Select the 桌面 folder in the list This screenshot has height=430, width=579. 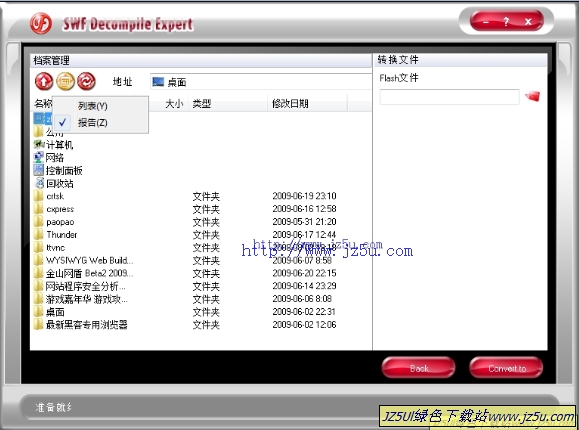55,312
